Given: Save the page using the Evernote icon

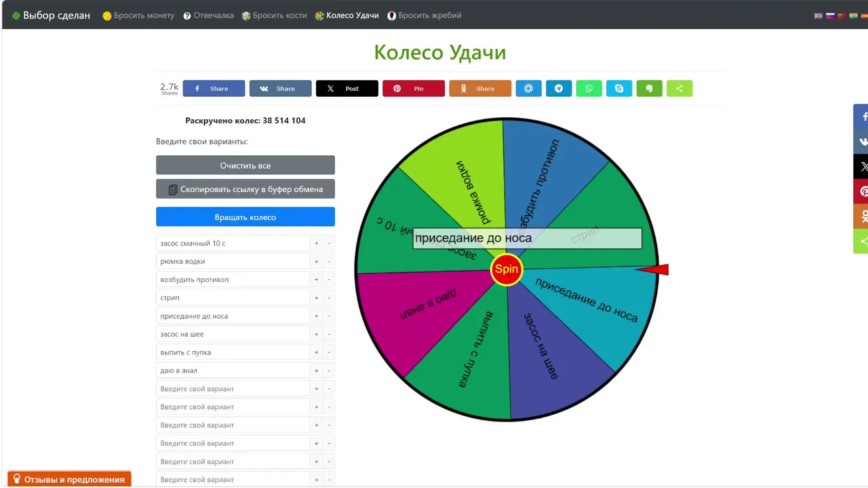Looking at the screenshot, I should [649, 88].
